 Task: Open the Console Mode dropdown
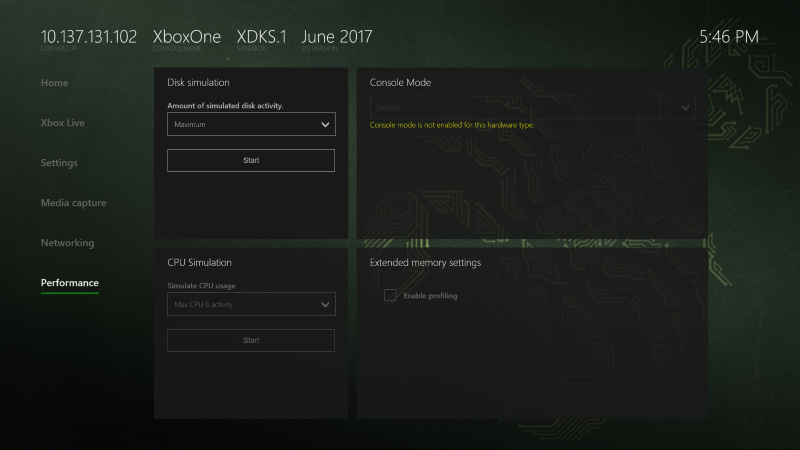[532, 108]
